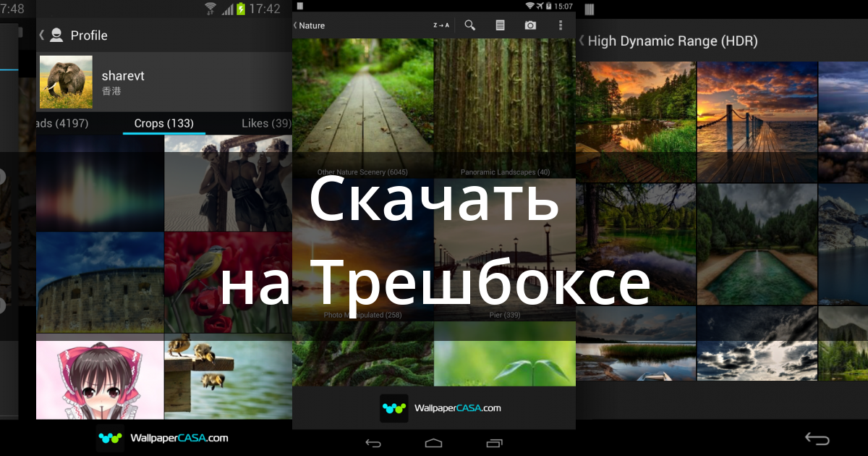
Task: Click the airplane mode icon beside 15:07
Action: pos(542,6)
